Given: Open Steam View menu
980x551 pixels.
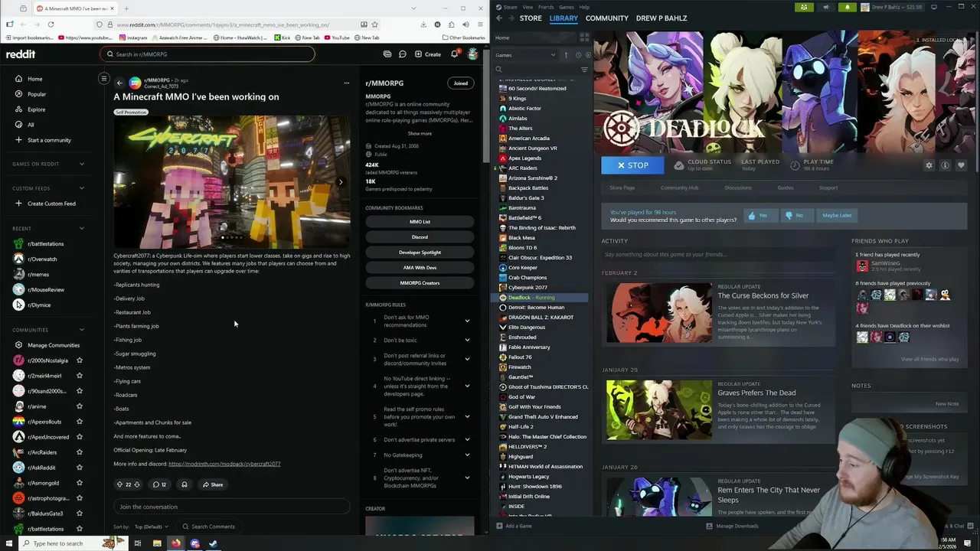Looking at the screenshot, I should tap(528, 7).
